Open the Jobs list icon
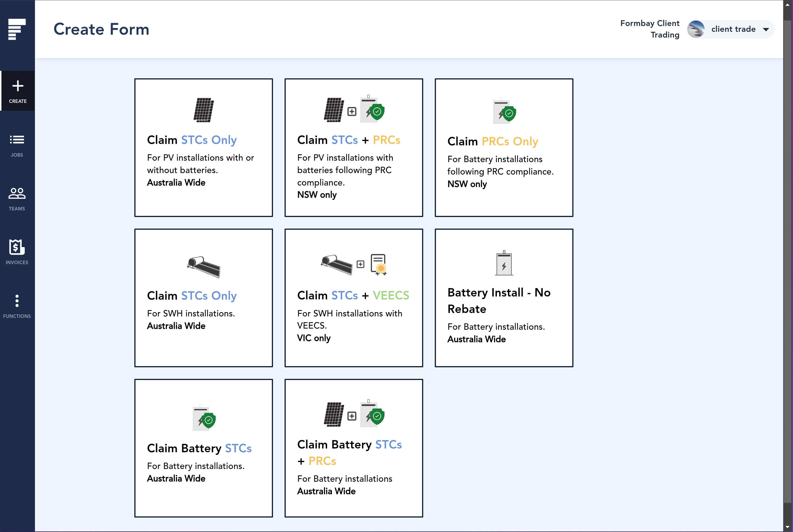 (17, 140)
